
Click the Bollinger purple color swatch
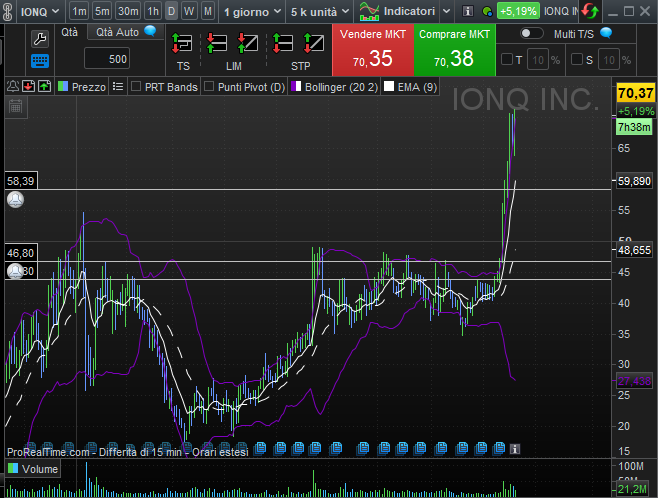(295, 87)
